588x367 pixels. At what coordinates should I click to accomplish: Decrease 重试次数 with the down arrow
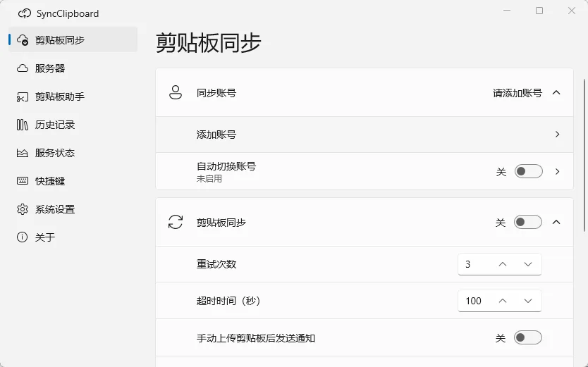[528, 264]
